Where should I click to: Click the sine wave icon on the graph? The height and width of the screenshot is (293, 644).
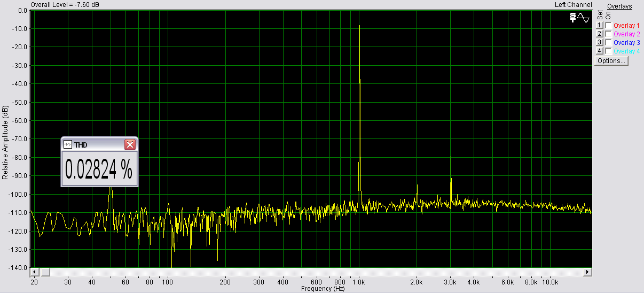tap(584, 18)
